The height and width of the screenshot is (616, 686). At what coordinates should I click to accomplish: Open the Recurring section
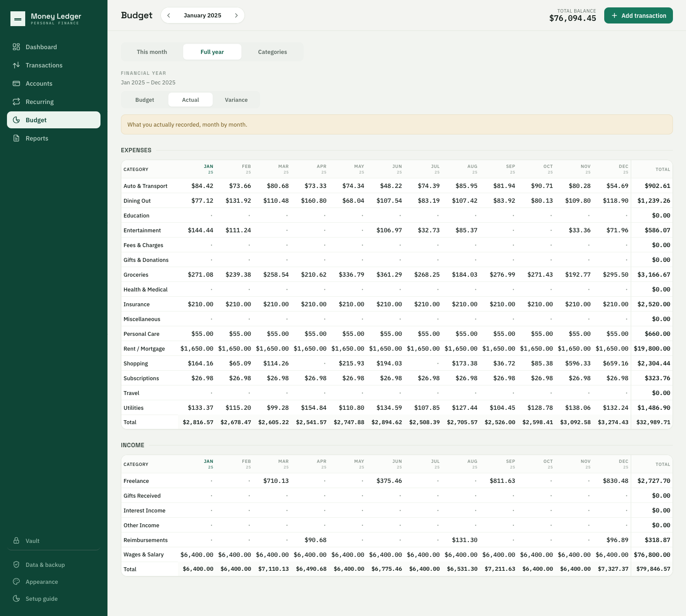click(x=54, y=102)
